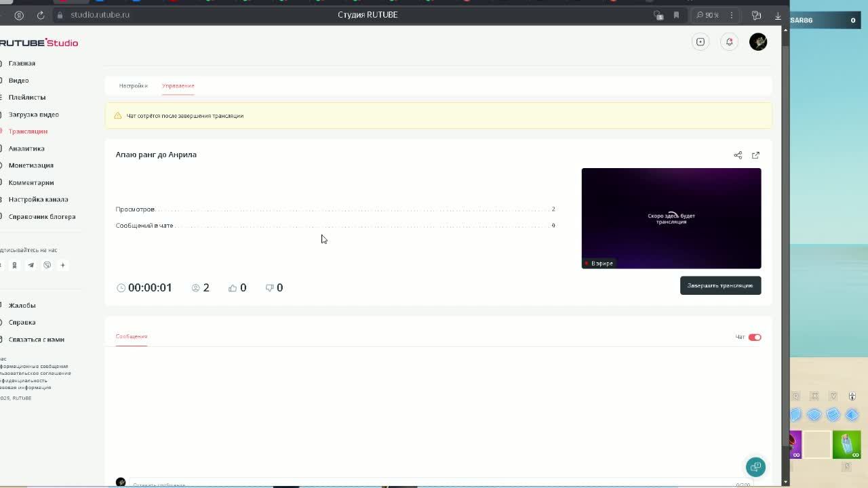Open Загрузка видео in the sidebar
Screen dimensions: 868x488
point(33,115)
